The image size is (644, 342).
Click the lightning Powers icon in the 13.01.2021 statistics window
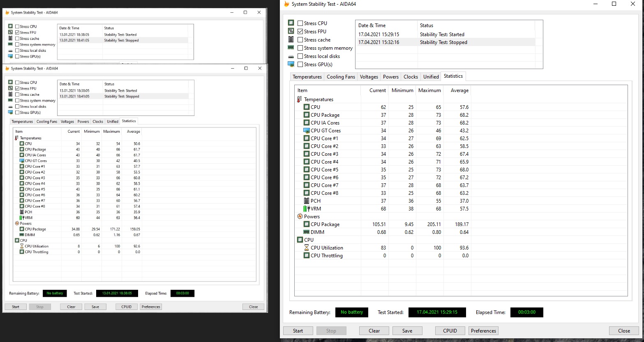[x=17, y=224]
